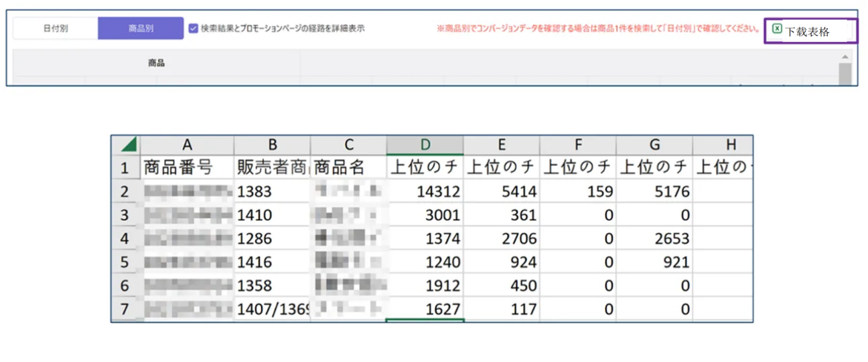This screenshot has width=868, height=362.
Task: Click the Excel icon on 下载表格
Action: [x=777, y=29]
